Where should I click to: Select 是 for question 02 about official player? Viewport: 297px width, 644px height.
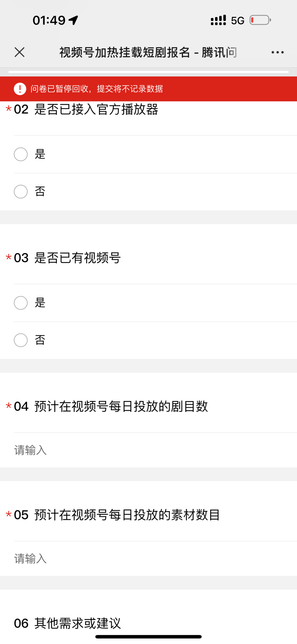pyautogui.click(x=20, y=154)
